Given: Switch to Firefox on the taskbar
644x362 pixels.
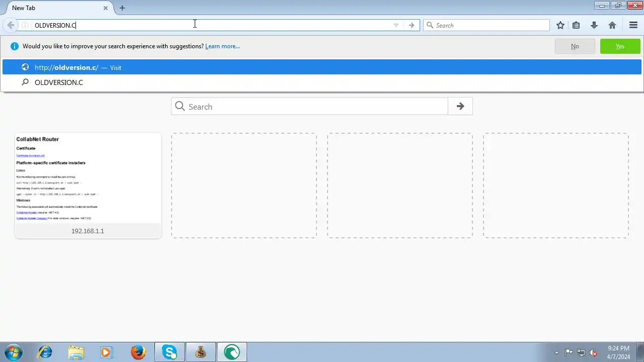Looking at the screenshot, I should pos(138,352).
